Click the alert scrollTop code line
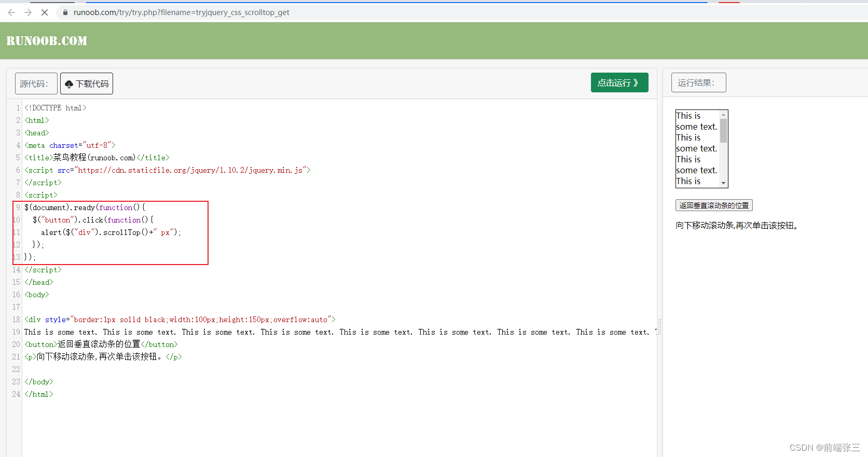 point(111,232)
